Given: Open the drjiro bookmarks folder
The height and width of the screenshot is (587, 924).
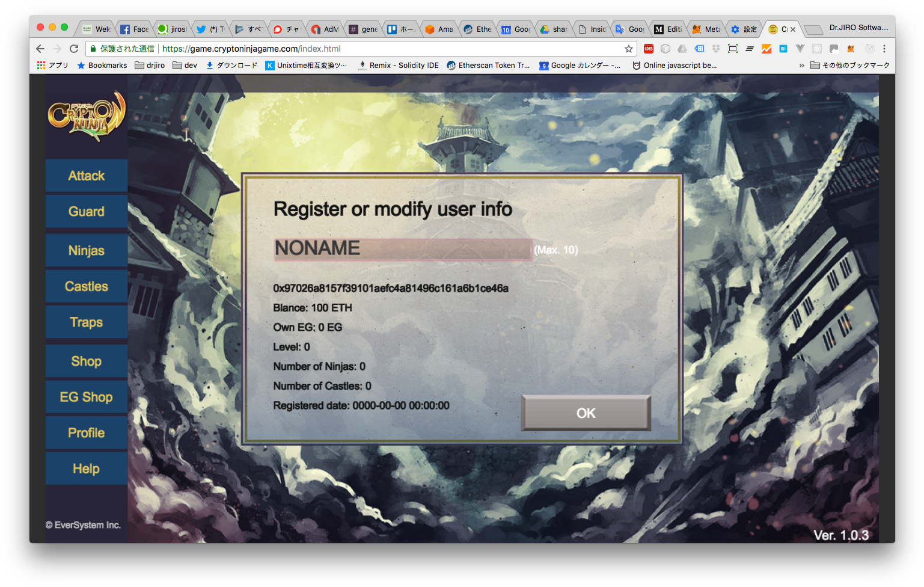Looking at the screenshot, I should point(150,66).
